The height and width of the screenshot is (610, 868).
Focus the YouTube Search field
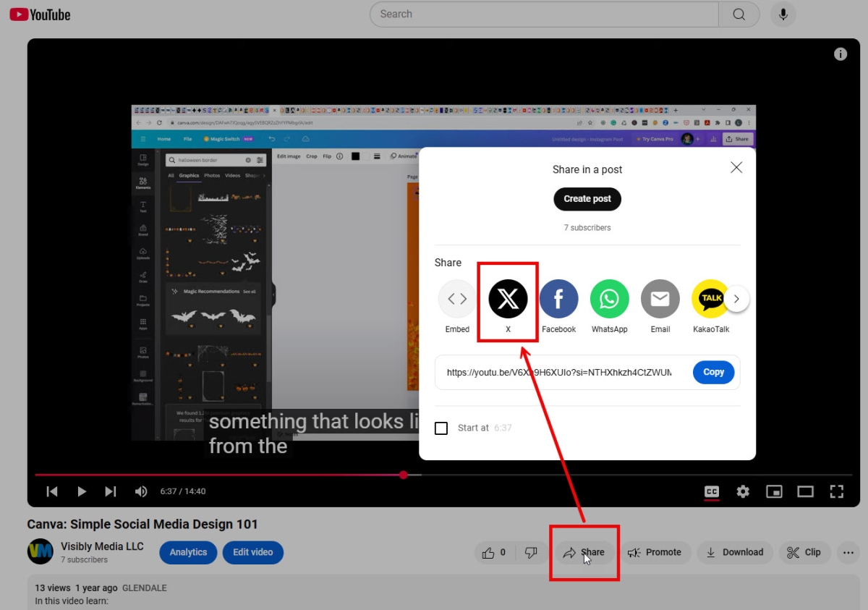(544, 14)
